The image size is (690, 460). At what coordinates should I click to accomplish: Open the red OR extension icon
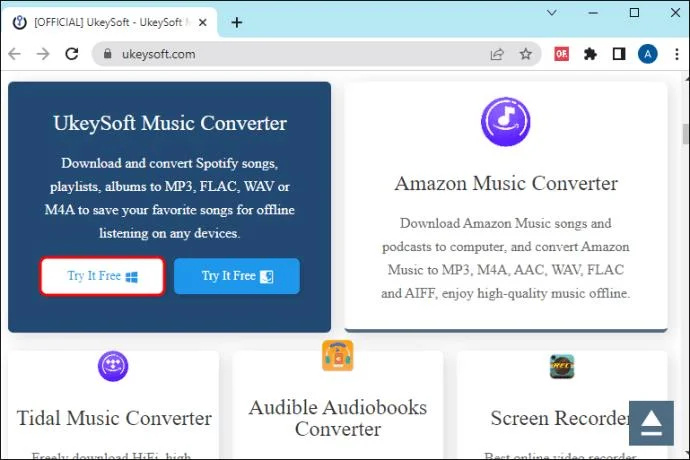561,54
